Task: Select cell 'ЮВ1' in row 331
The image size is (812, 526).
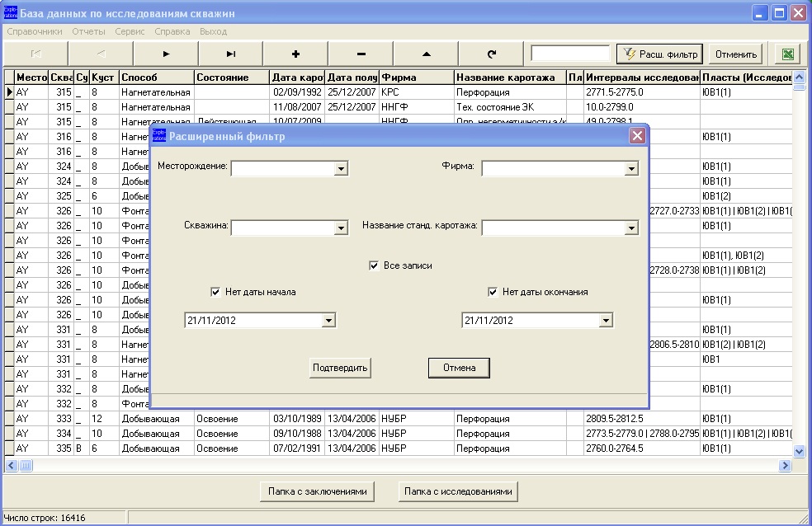Action: [x=746, y=359]
